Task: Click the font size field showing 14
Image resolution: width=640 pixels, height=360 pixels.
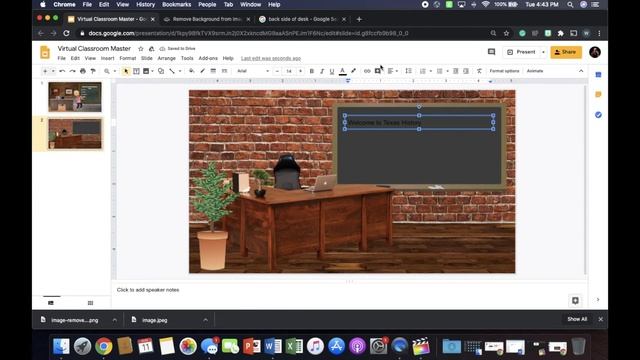Action: click(289, 71)
